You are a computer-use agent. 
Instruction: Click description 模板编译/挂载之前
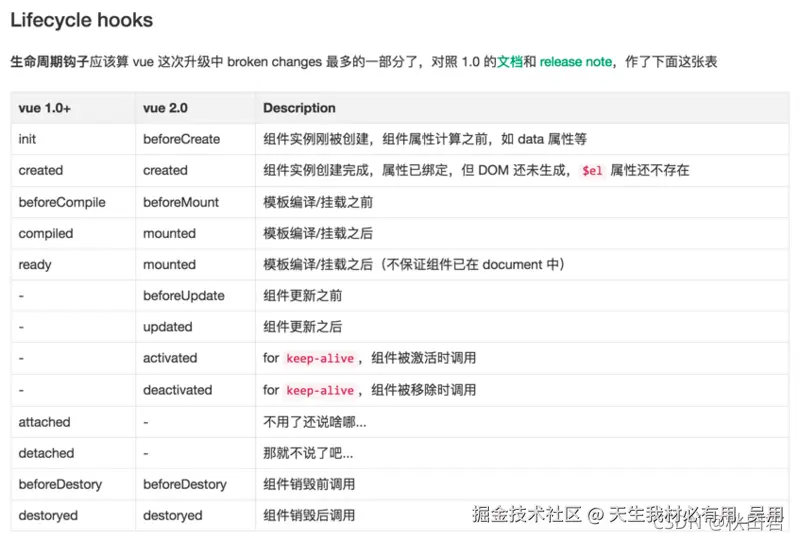318,202
